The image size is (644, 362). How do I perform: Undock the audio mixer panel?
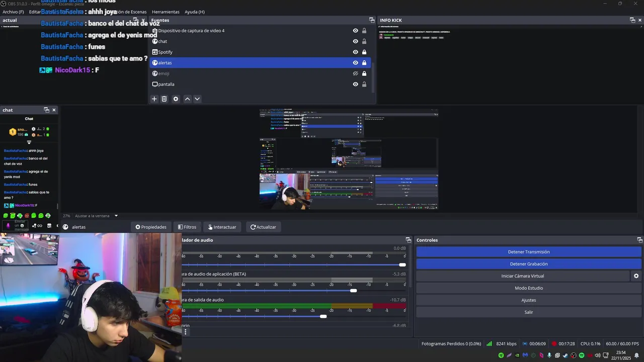(x=409, y=240)
